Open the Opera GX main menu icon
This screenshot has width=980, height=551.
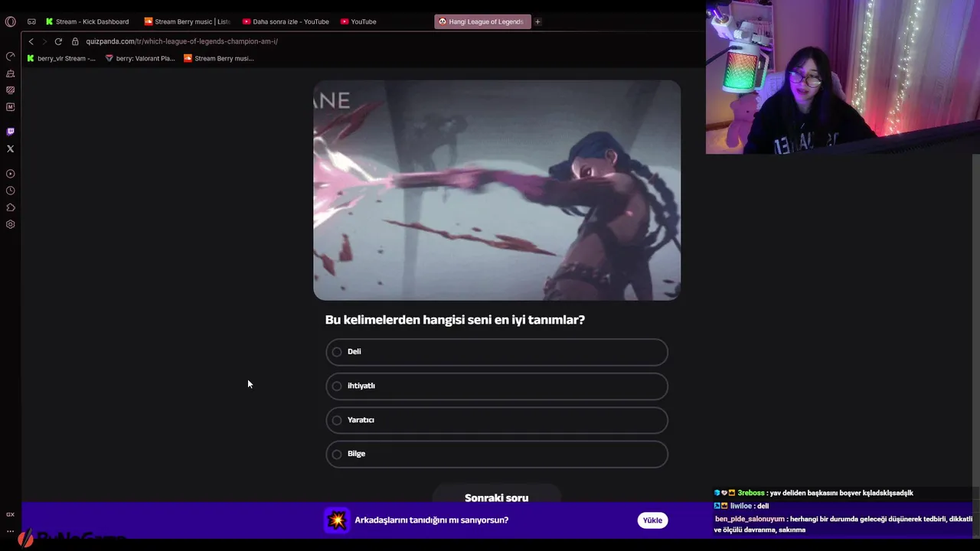pos(10,21)
